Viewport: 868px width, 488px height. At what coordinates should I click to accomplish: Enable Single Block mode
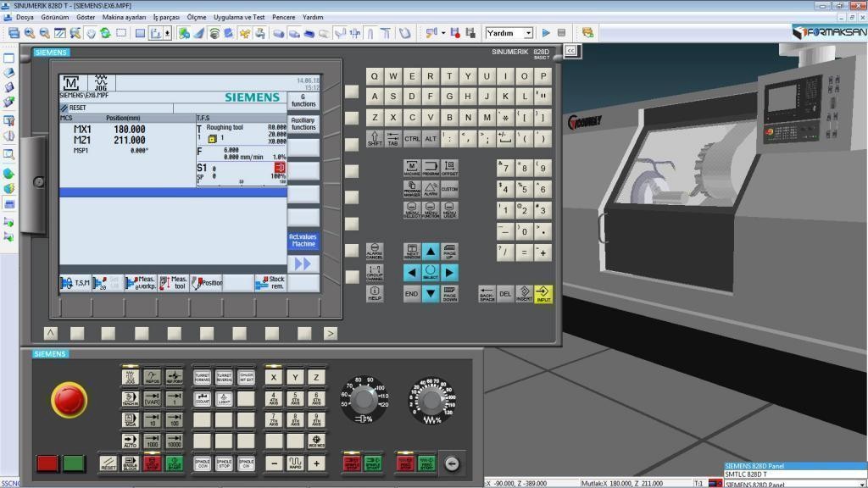pyautogui.click(x=130, y=463)
